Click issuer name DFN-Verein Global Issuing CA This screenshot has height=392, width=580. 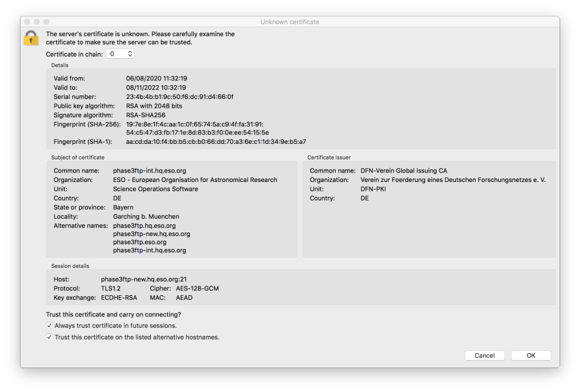click(x=403, y=170)
